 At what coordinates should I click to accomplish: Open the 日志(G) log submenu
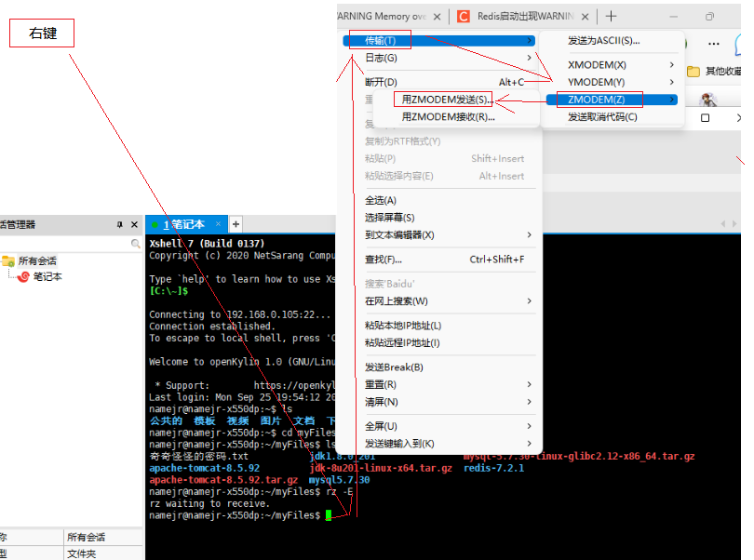point(438,59)
